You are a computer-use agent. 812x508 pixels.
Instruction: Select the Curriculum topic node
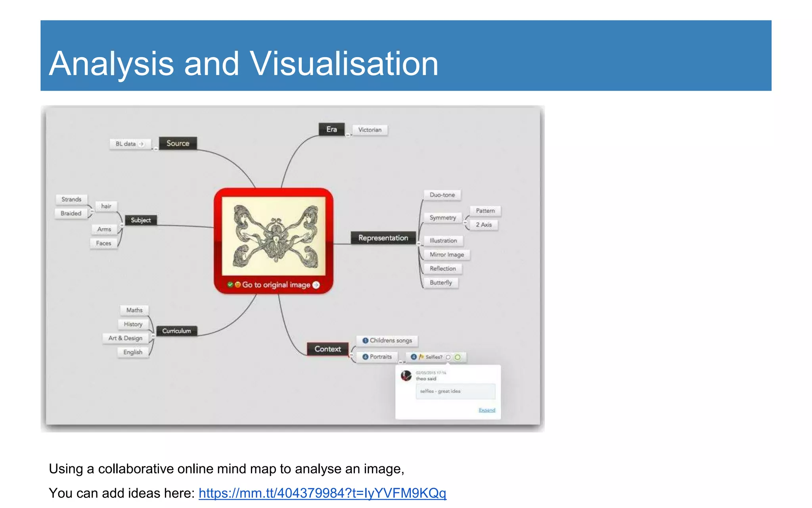[176, 331]
